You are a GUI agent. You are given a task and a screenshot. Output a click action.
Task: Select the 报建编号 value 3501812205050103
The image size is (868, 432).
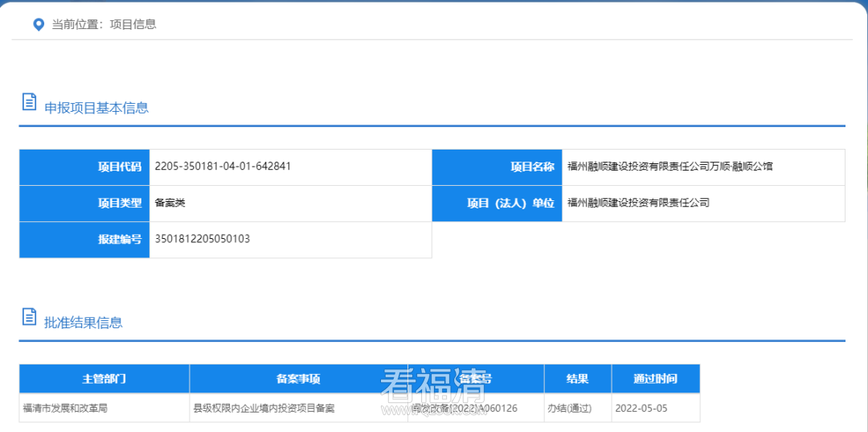pos(203,239)
